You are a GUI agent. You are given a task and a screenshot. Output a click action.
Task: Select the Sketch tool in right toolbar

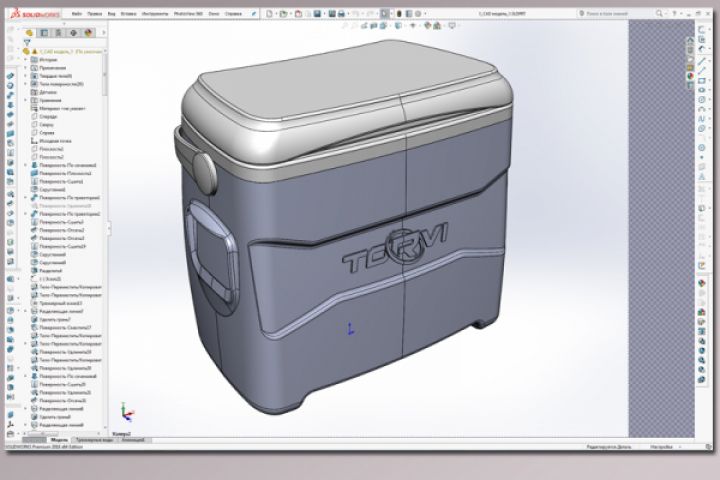[701, 29]
